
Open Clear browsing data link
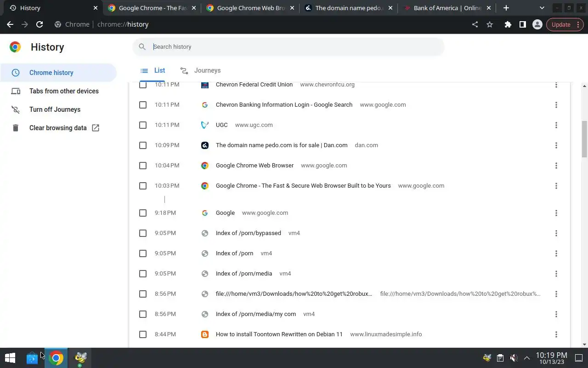(58, 128)
